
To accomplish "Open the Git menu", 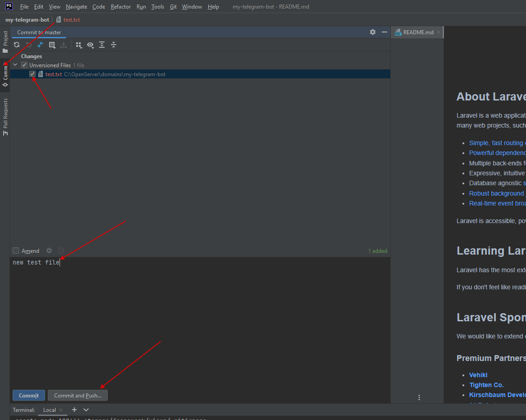I will coord(173,7).
